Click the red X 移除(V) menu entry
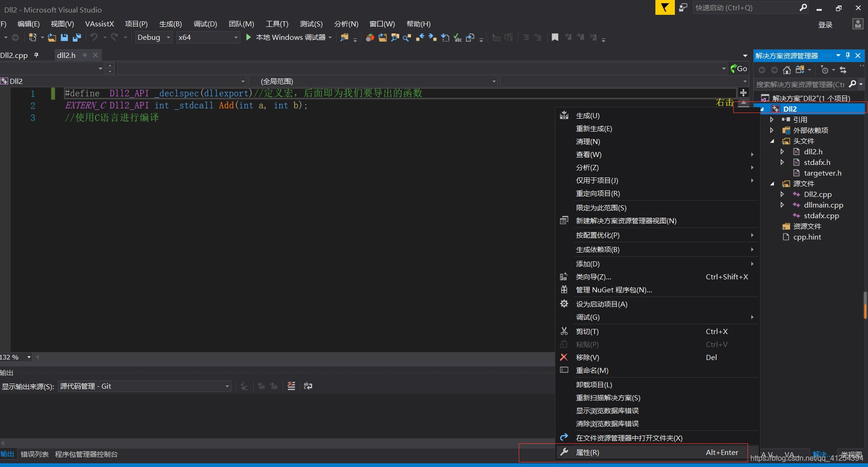 click(656, 357)
